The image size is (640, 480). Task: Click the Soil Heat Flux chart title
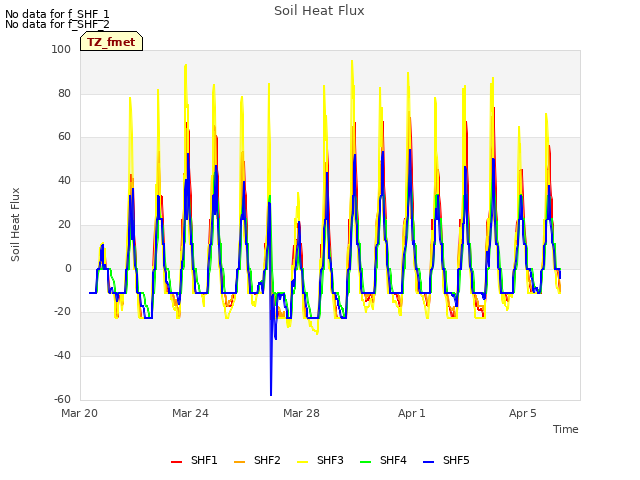pyautogui.click(x=319, y=11)
